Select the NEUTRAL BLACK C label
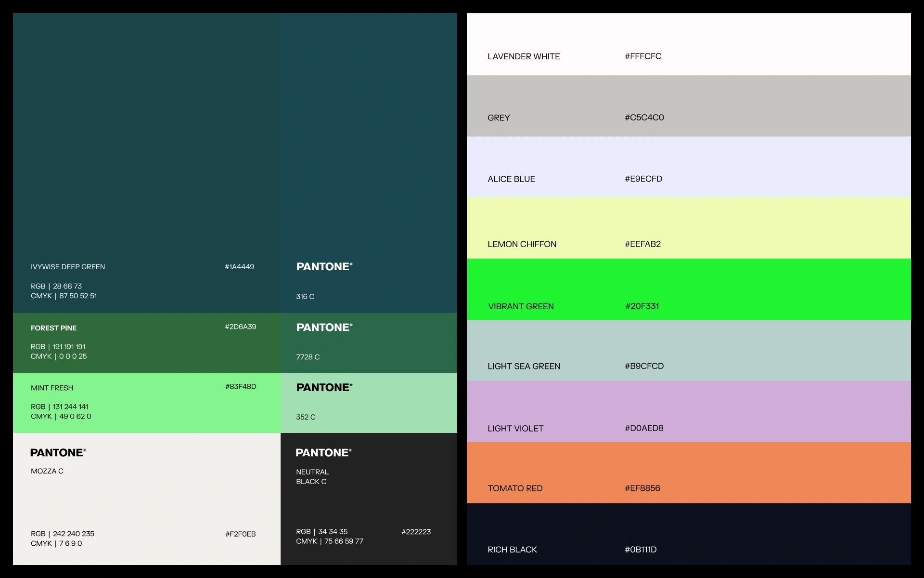This screenshot has width=924, height=578. pyautogui.click(x=312, y=477)
